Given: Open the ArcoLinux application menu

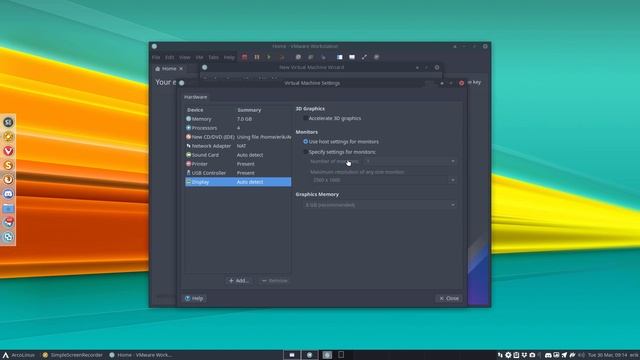Looking at the screenshot, I should pos(19,355).
